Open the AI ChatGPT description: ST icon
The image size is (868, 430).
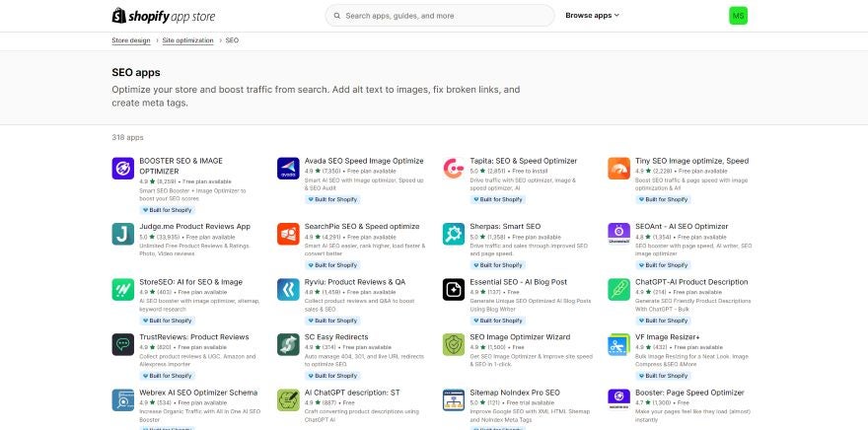288,399
